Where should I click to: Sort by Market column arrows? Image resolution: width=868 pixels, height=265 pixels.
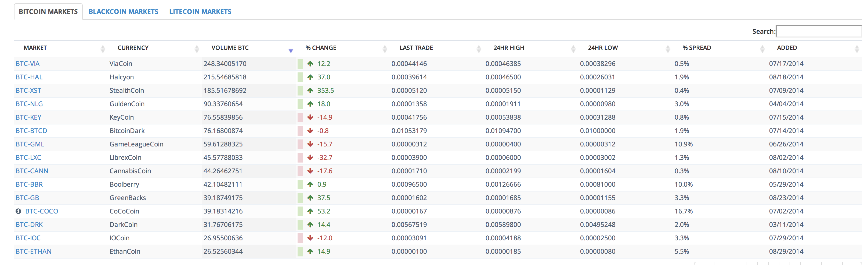click(x=103, y=49)
